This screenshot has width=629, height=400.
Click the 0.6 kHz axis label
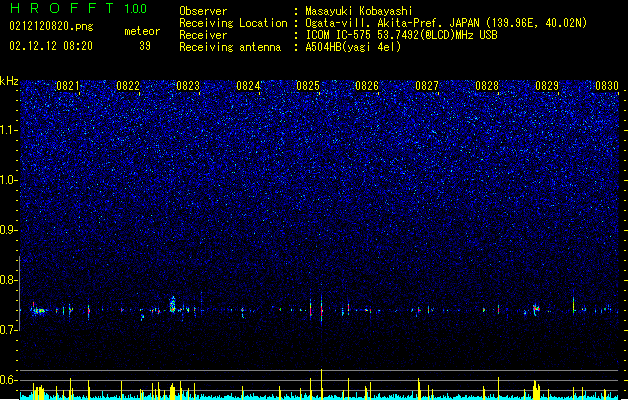point(9,380)
